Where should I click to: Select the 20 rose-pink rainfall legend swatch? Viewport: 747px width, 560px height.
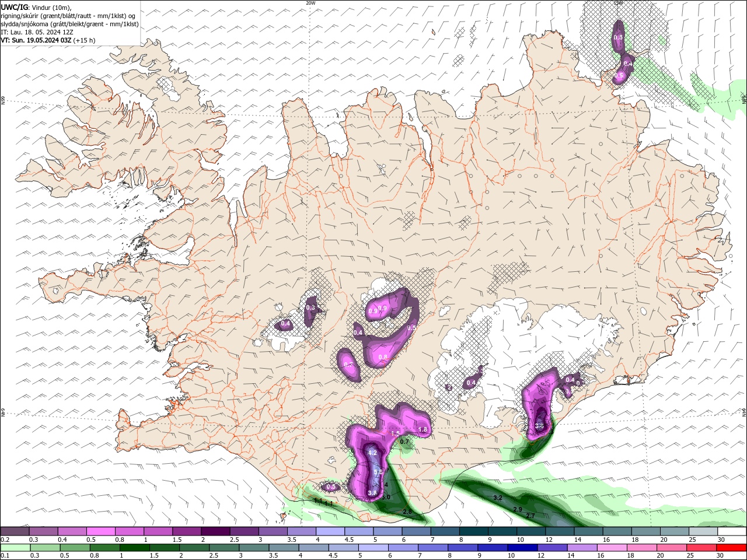[672, 548]
